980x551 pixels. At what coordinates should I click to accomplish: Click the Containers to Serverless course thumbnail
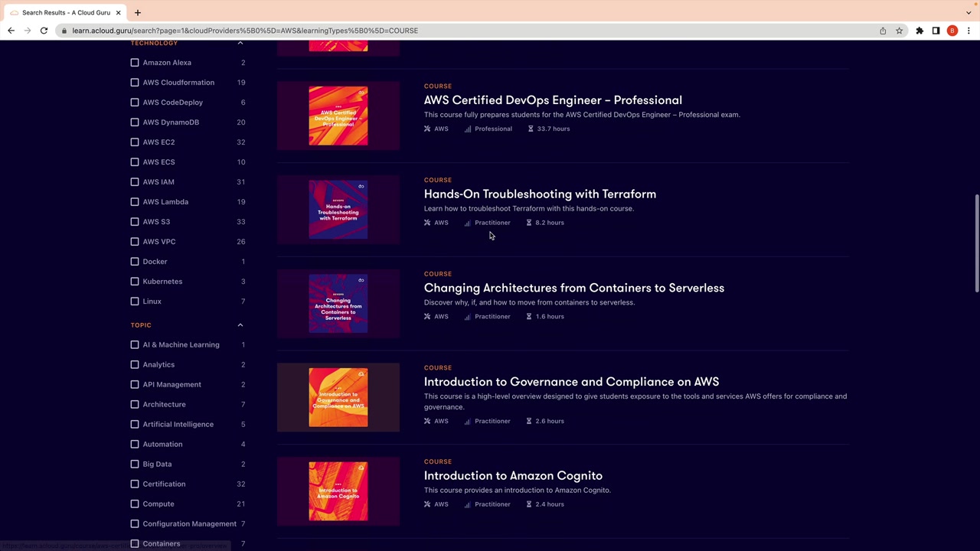pyautogui.click(x=338, y=304)
